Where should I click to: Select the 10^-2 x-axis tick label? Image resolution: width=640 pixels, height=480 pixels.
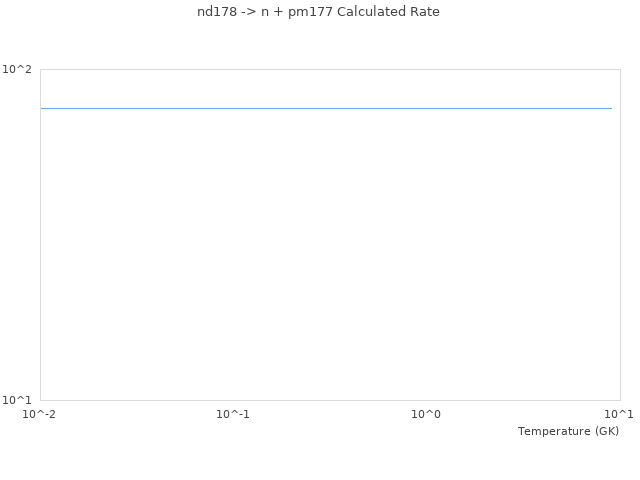point(40,414)
